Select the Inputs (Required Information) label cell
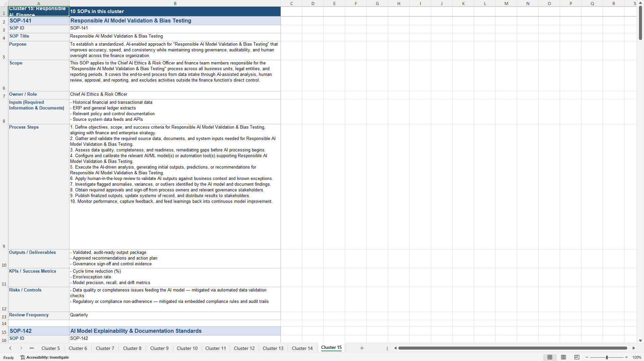Screen dimensions: 644x361 (x=39, y=112)
